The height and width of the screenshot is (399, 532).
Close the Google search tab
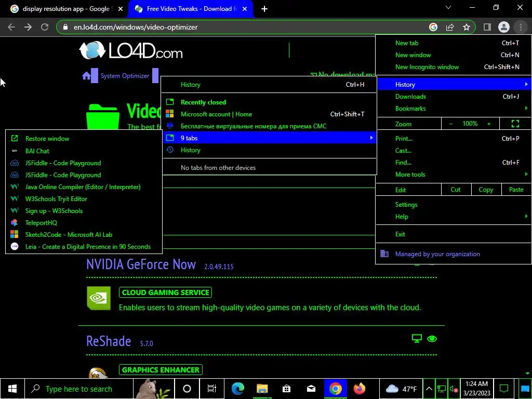tap(121, 9)
